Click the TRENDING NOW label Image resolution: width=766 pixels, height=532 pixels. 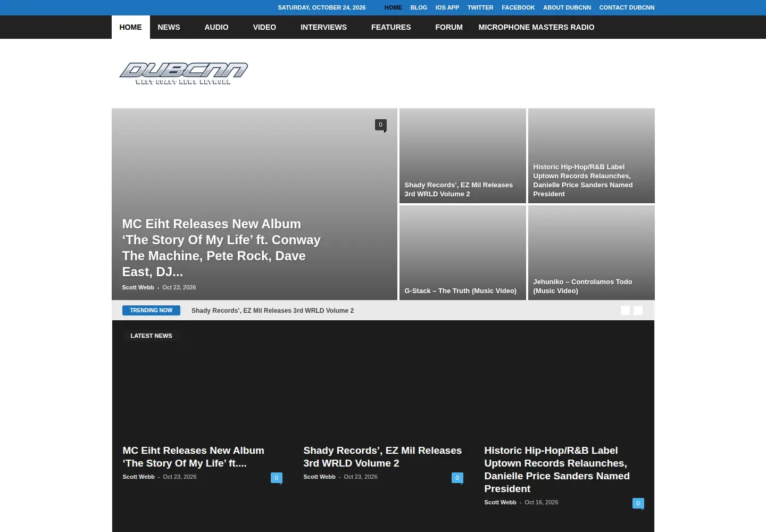tap(151, 310)
